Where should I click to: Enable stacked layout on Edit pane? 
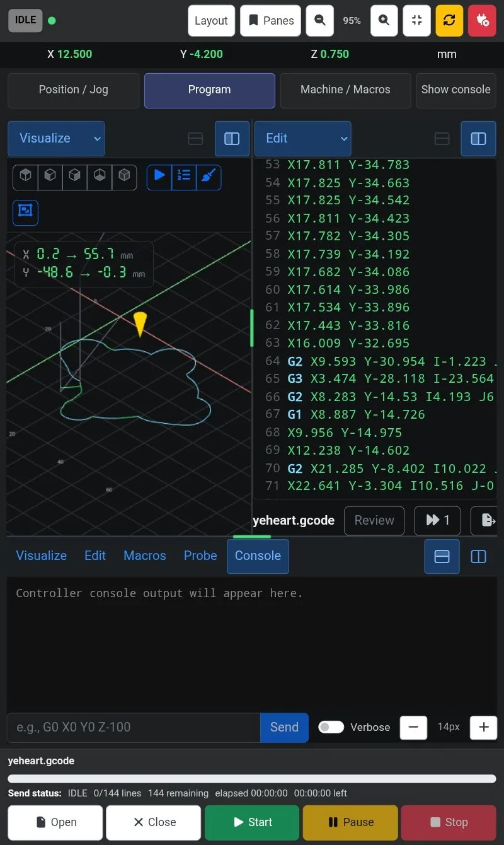click(x=442, y=139)
